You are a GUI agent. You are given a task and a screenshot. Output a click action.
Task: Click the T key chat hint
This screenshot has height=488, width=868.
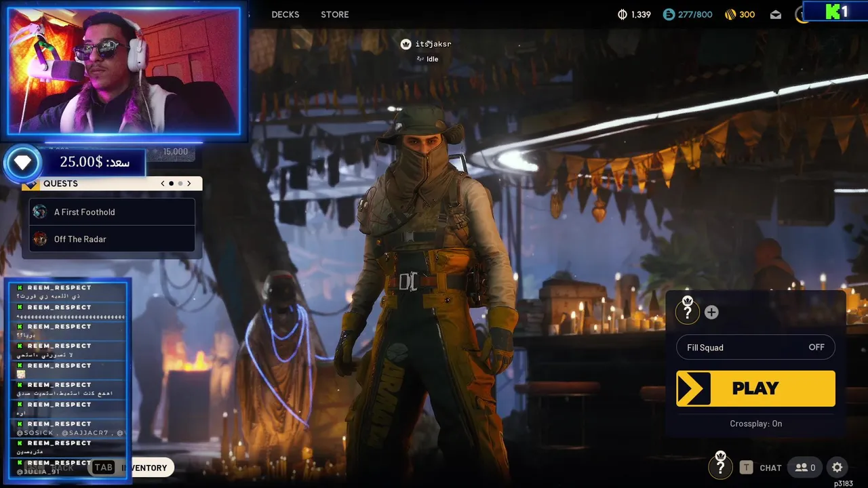pyautogui.click(x=747, y=468)
